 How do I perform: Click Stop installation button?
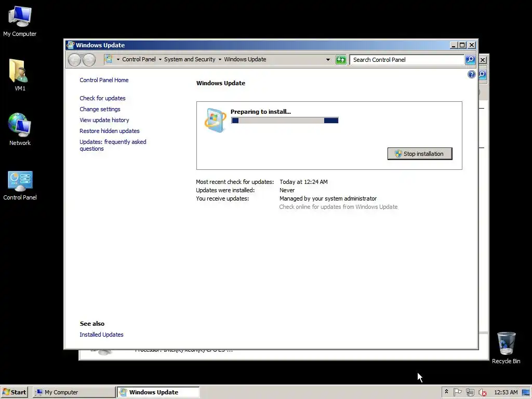coord(420,154)
